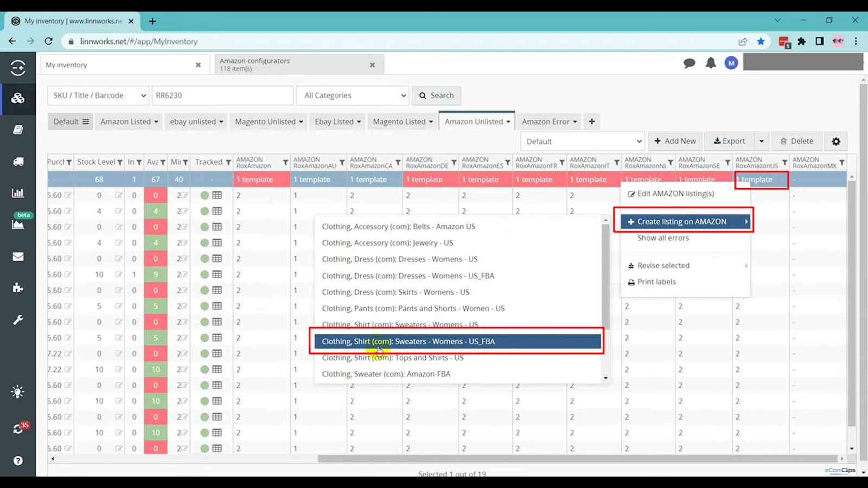The image size is (868, 488).
Task: Expand the ebay unlisted view dropdown
Action: [x=221, y=121]
